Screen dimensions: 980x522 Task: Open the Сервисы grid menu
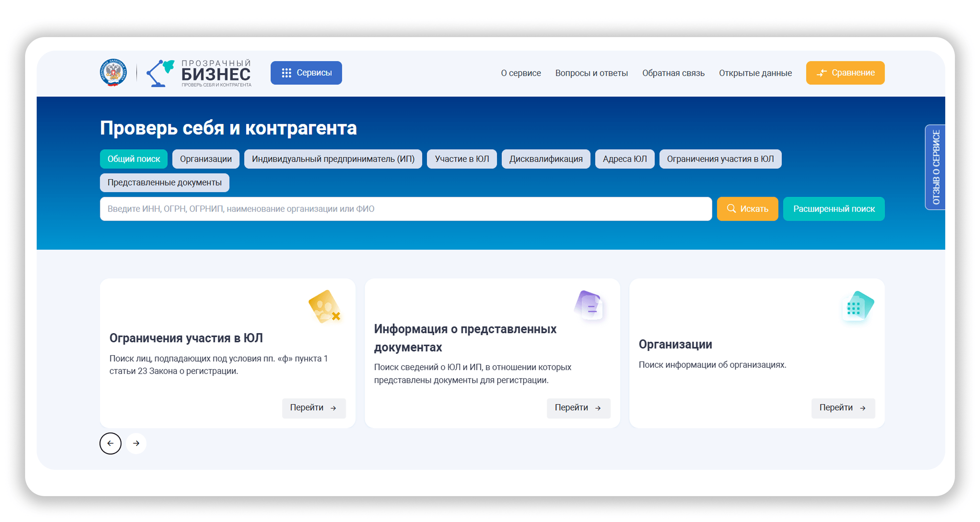click(306, 73)
